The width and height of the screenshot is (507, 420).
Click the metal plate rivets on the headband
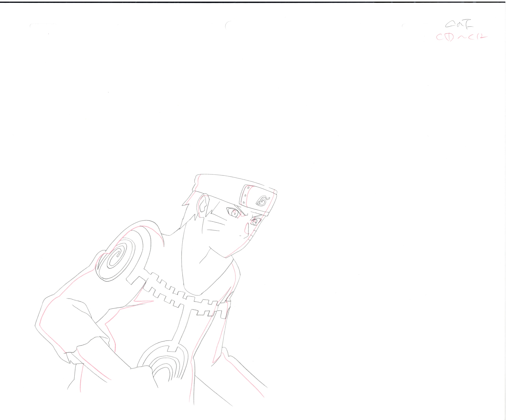(x=245, y=195)
